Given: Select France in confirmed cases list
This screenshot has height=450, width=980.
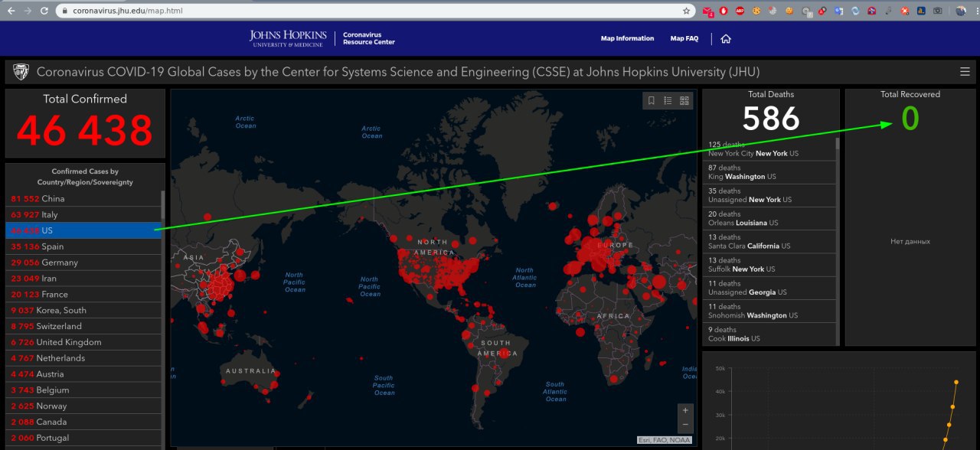Looking at the screenshot, I should 83,295.
